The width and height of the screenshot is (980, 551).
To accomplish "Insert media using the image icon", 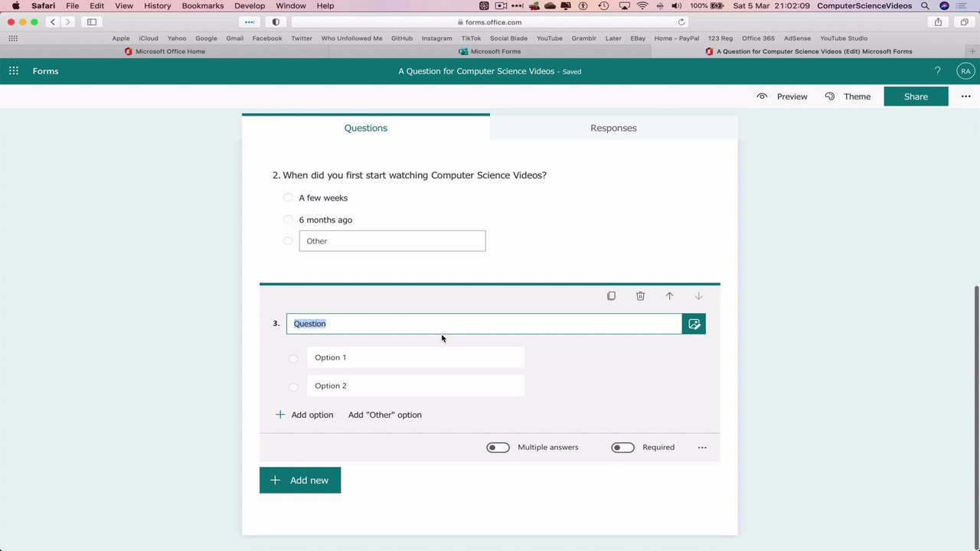I will click(x=694, y=324).
